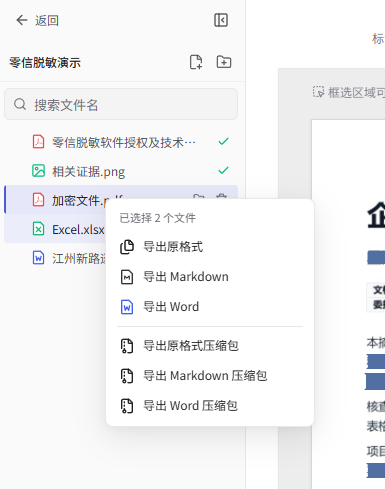Click the new file icon

(196, 62)
